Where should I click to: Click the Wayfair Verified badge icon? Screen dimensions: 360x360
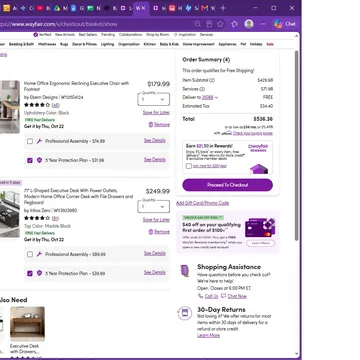[36, 35]
